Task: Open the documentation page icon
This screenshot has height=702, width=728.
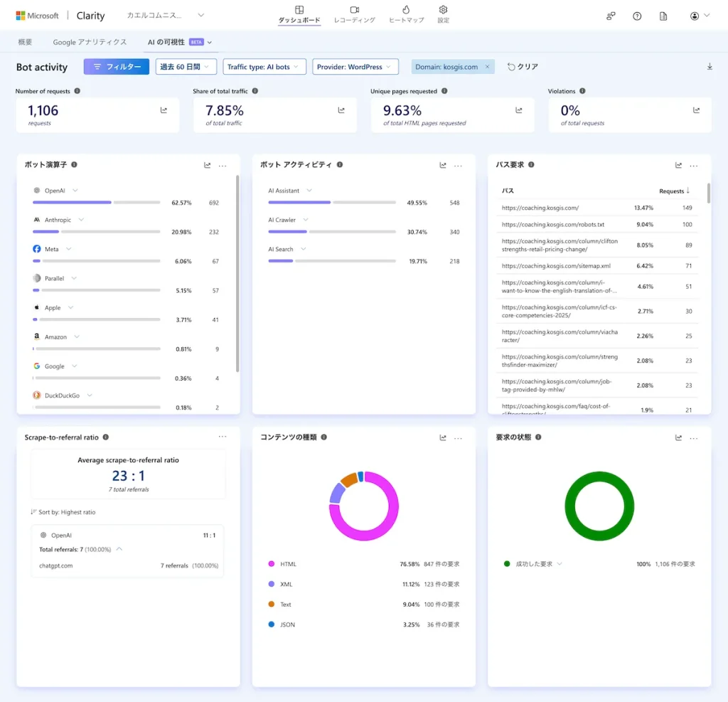Action: 663,16
